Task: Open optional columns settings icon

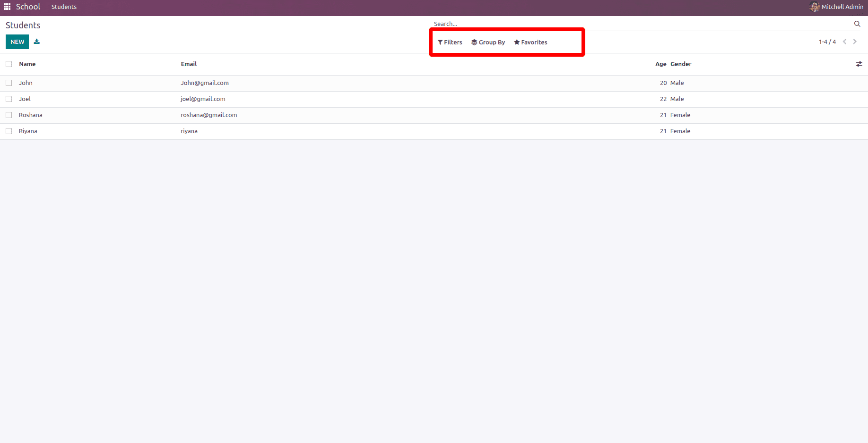Action: coord(859,64)
